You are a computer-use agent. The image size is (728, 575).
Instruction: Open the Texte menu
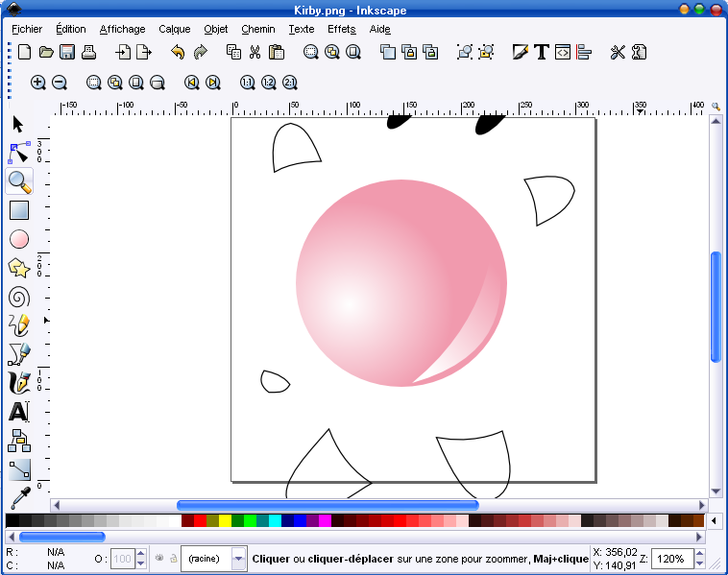point(302,29)
